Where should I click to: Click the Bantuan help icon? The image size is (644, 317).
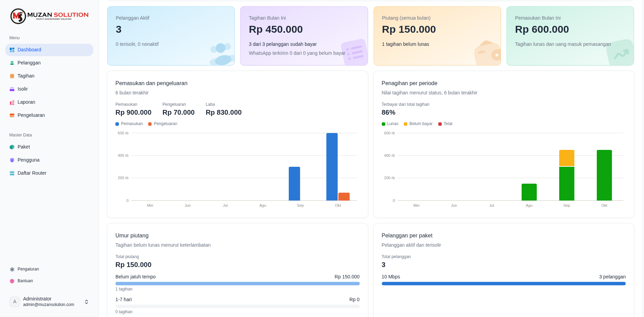pyautogui.click(x=12, y=281)
